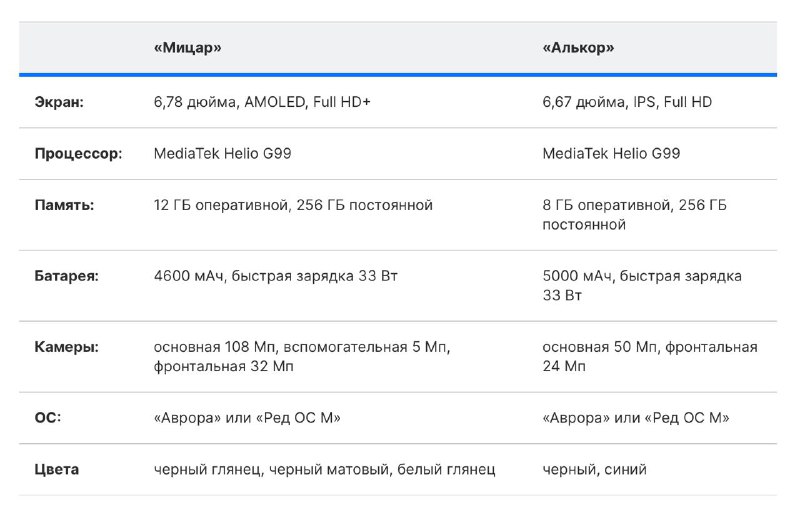The image size is (800, 520).
Task: Click the blue divider under the header
Action: pos(398,74)
